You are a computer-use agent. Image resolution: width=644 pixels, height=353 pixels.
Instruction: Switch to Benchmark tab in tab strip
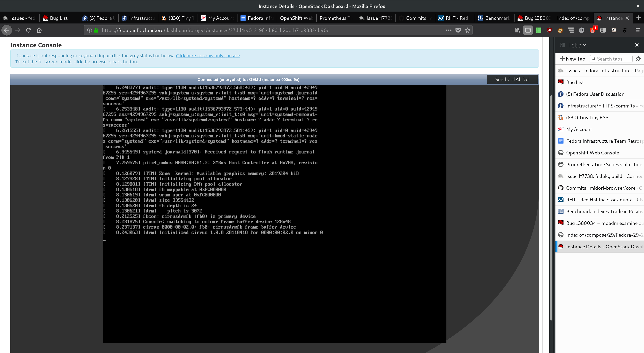pos(494,18)
